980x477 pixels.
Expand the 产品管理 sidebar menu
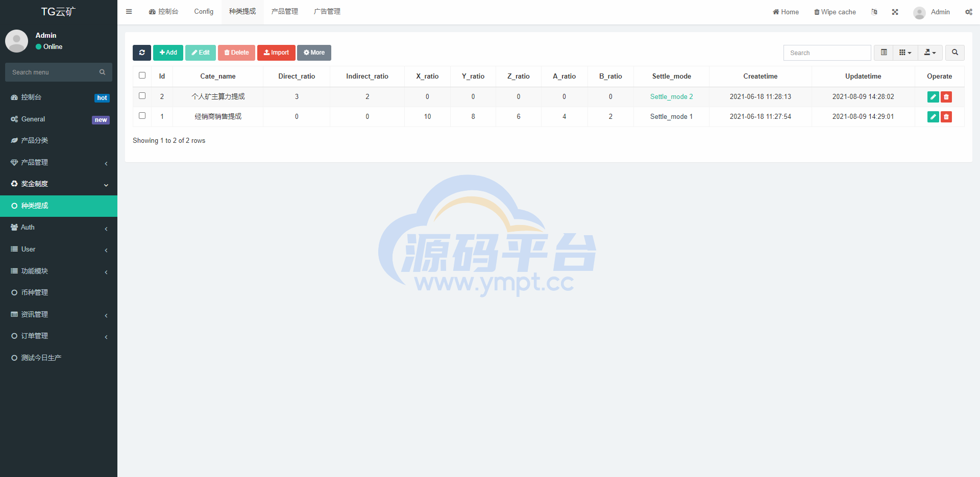coord(59,162)
